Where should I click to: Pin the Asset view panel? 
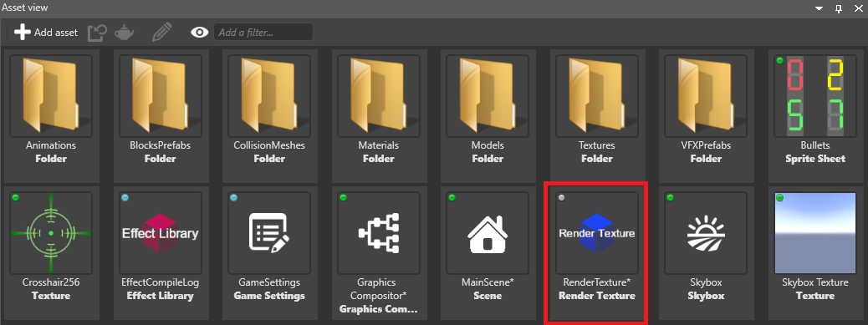pyautogui.click(x=838, y=8)
